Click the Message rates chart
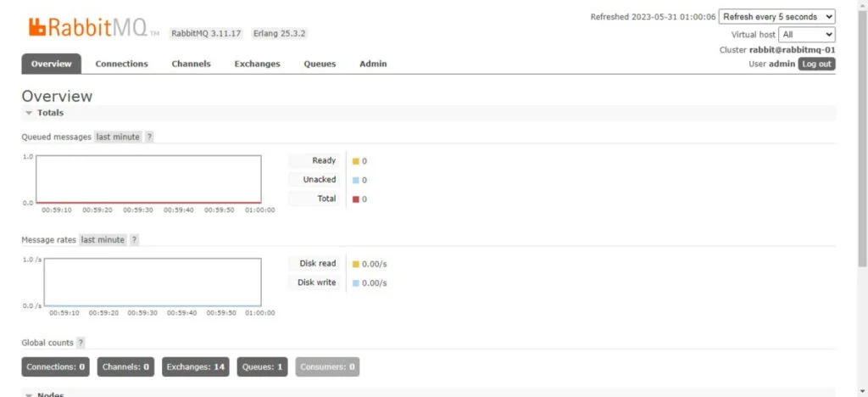 coord(153,282)
